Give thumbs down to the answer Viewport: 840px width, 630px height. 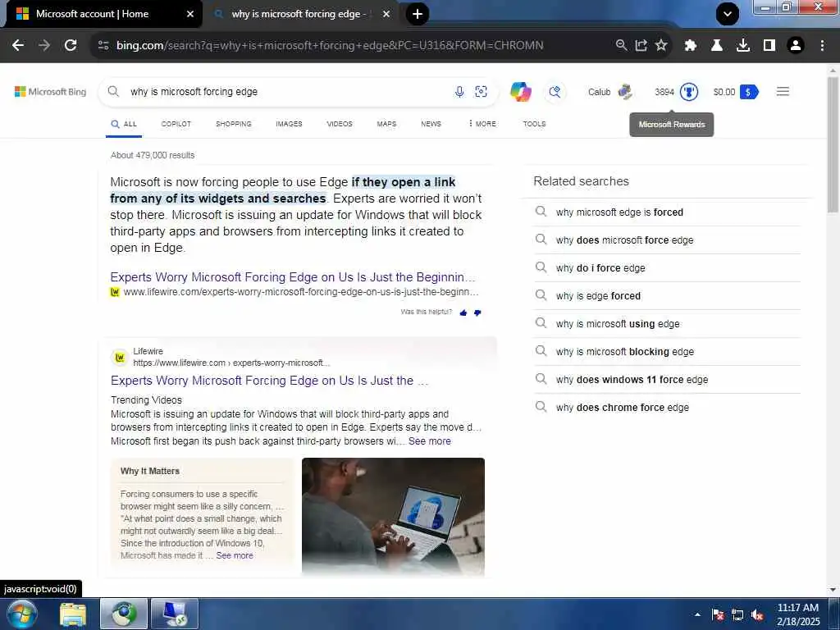pyautogui.click(x=477, y=313)
